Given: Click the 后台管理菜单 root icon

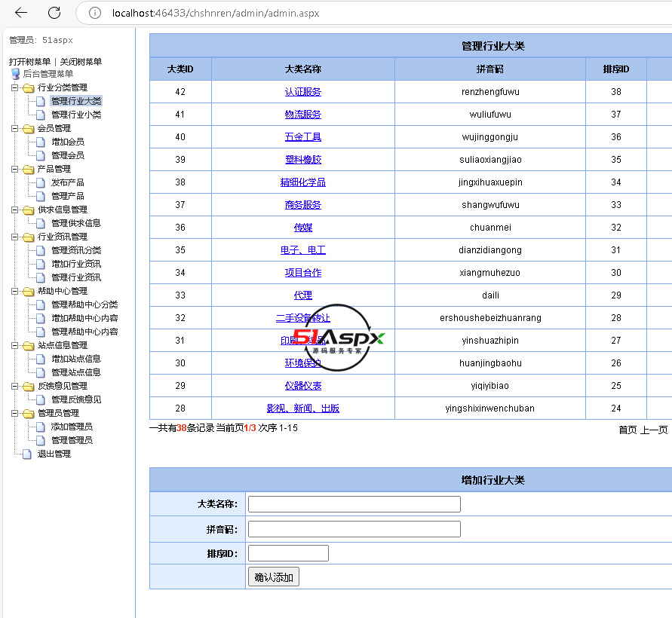Looking at the screenshot, I should 15,74.
